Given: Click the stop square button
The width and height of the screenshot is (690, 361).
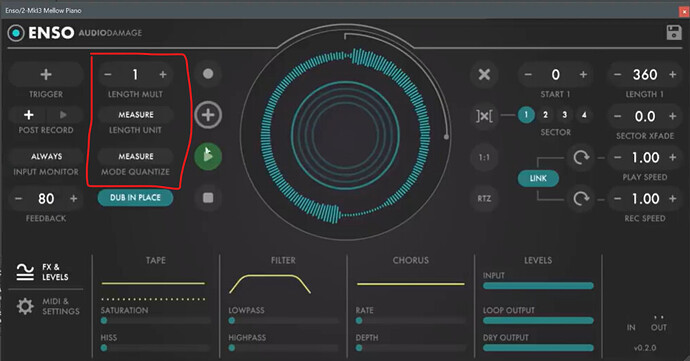Looking at the screenshot, I should point(208,198).
